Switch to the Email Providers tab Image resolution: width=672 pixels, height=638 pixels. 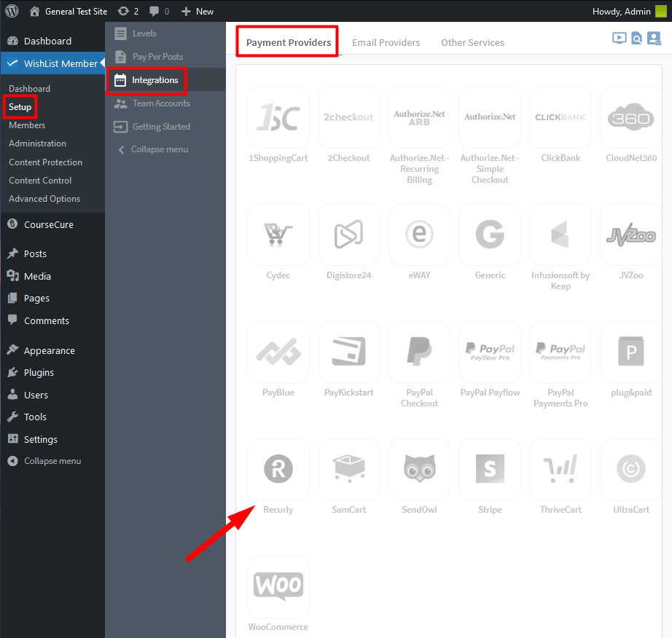(386, 42)
